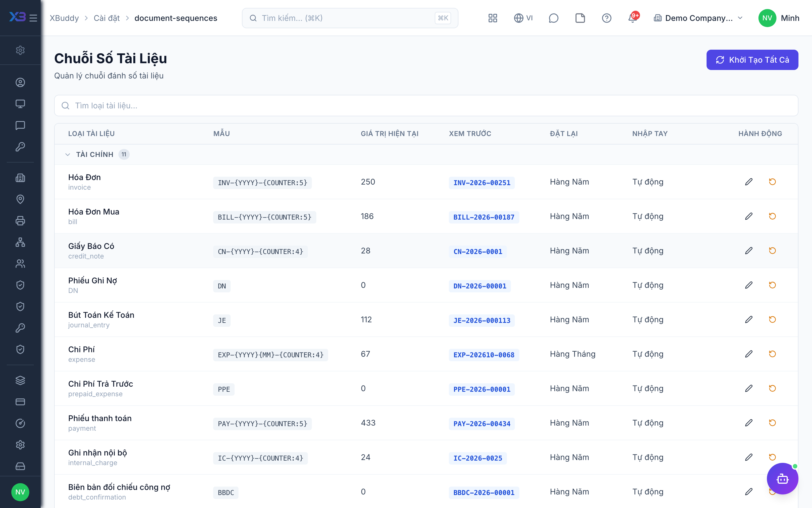Edit the Biên bản đối chiếu công nợ sequence
Viewport: 812px width, 508px height.
[x=749, y=492]
